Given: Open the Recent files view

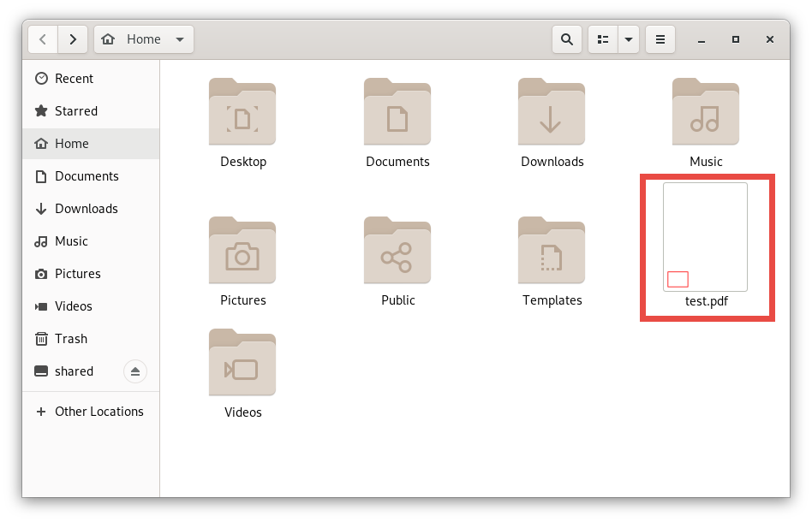Looking at the screenshot, I should [74, 78].
